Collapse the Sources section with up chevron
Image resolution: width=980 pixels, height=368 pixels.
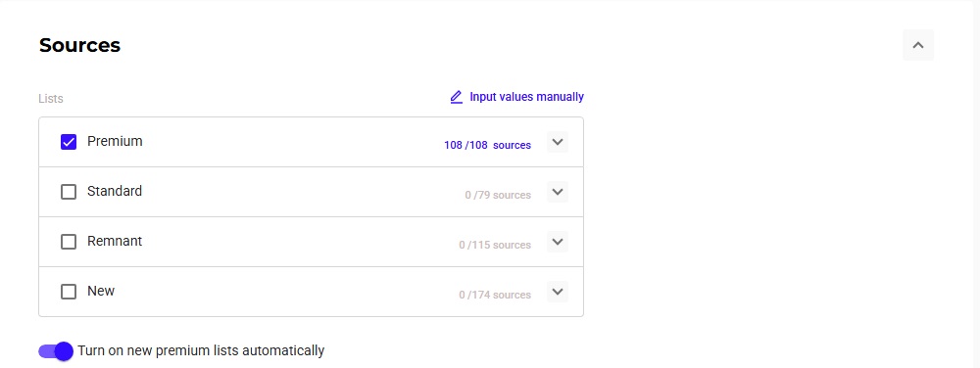(918, 45)
